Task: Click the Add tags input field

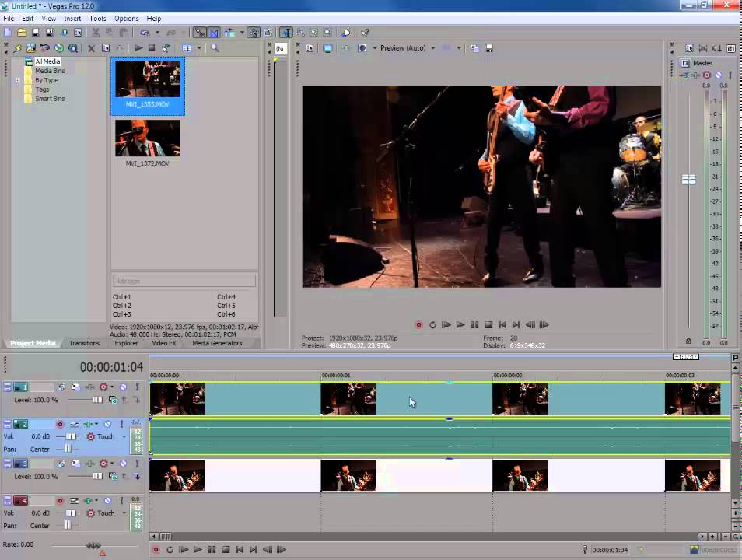Action: click(184, 282)
